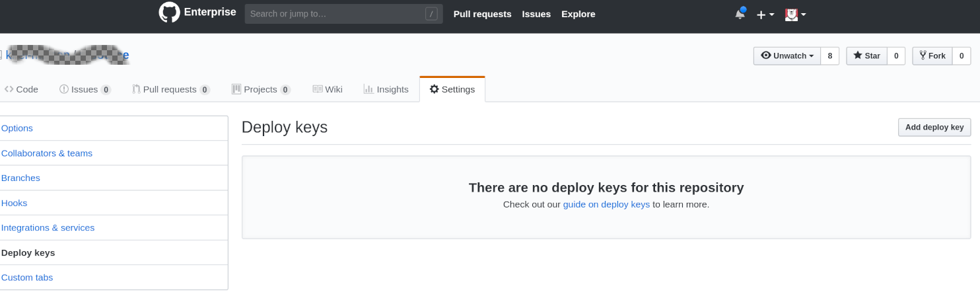Star this repository
Image resolution: width=980 pixels, height=298 pixels.
(x=866, y=56)
